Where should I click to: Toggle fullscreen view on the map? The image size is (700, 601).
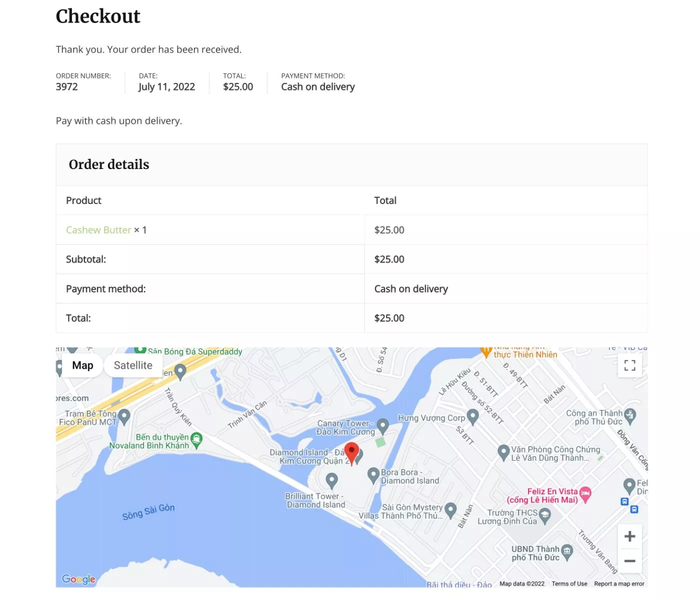[629, 365]
